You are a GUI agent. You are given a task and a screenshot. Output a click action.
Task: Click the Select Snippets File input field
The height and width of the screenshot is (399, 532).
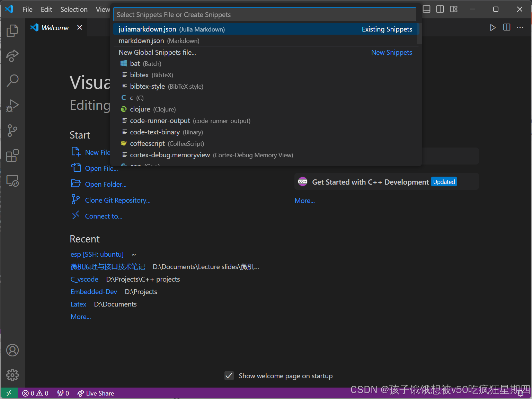[x=265, y=15]
